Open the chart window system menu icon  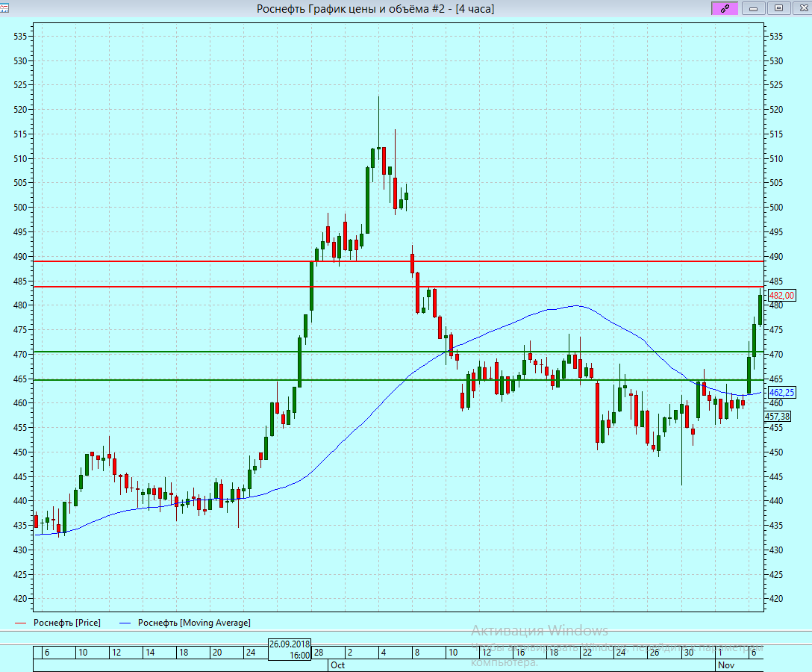coord(3,7)
